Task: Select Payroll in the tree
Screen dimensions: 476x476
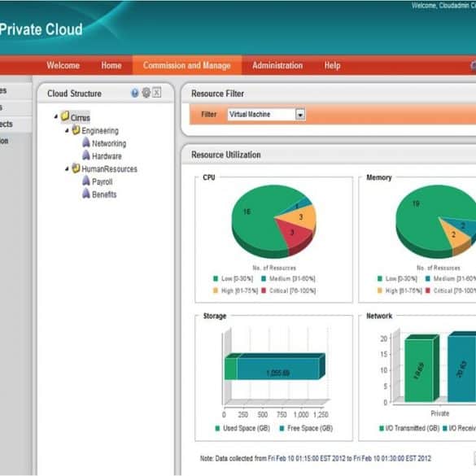Action: point(103,181)
